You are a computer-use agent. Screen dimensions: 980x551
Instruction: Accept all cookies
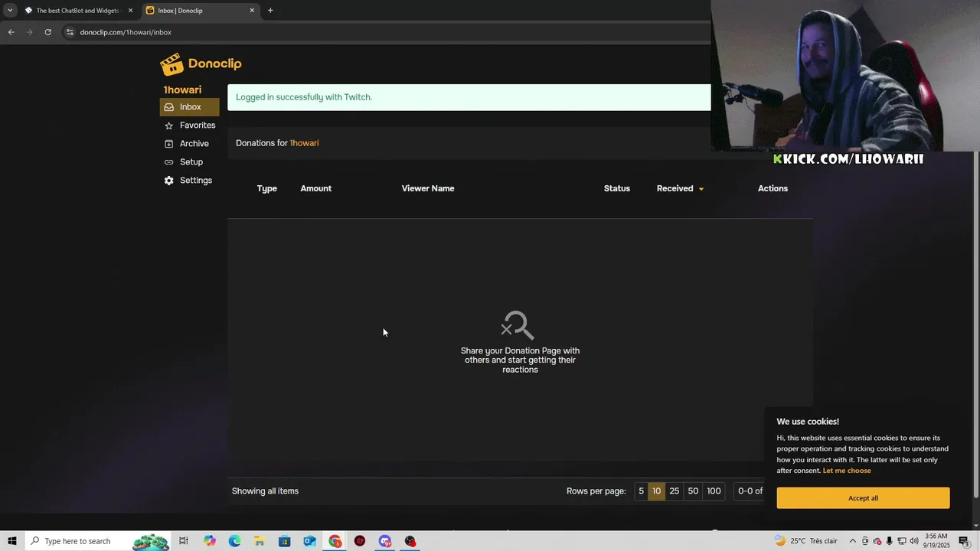click(863, 498)
